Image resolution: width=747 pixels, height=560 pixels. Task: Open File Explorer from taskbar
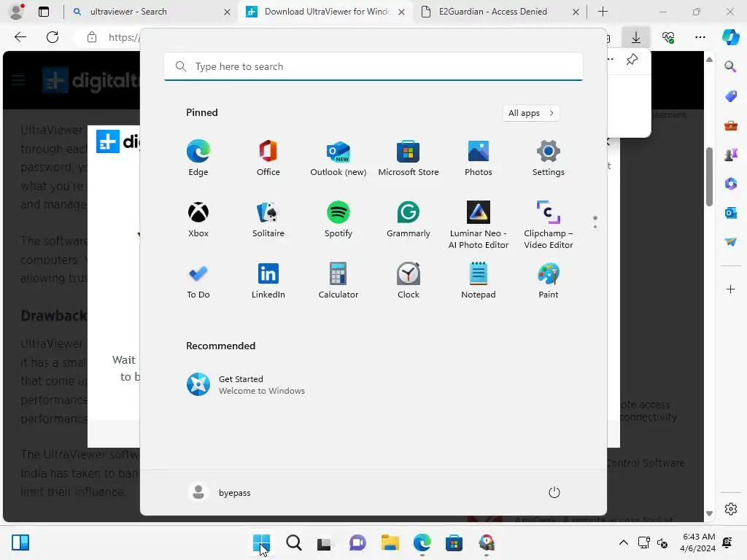[x=390, y=542]
